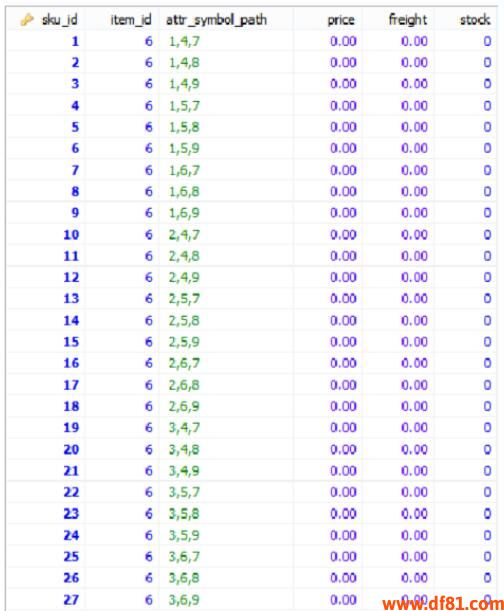Click the item_id cell in row 21
Viewport: 504px width, 611px height.
149,471
